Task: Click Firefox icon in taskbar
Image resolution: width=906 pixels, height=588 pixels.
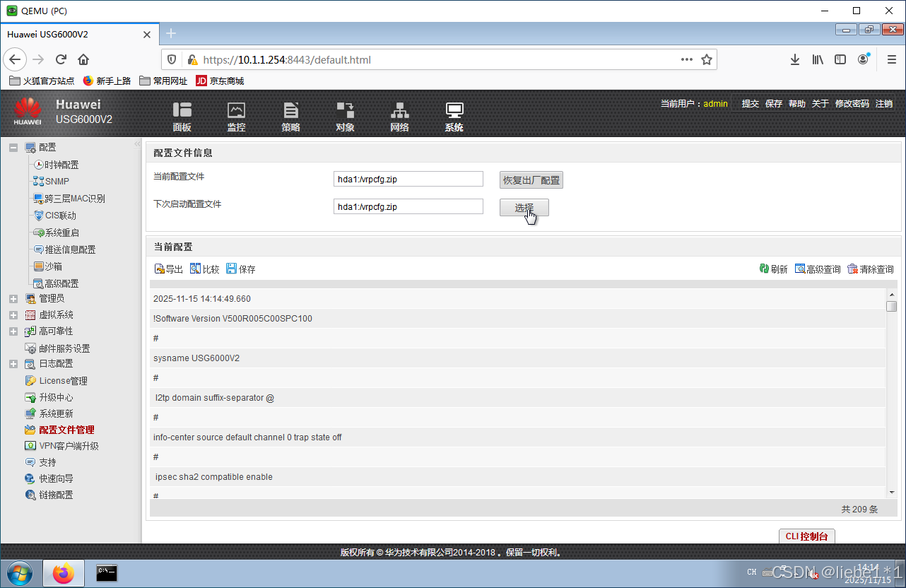Action: 64,573
